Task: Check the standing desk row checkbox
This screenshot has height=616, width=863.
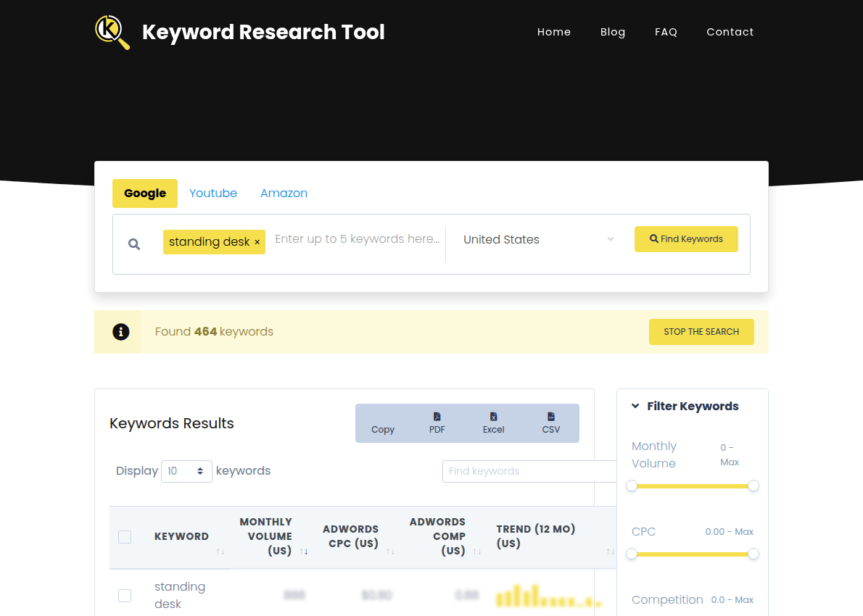Action: [125, 595]
